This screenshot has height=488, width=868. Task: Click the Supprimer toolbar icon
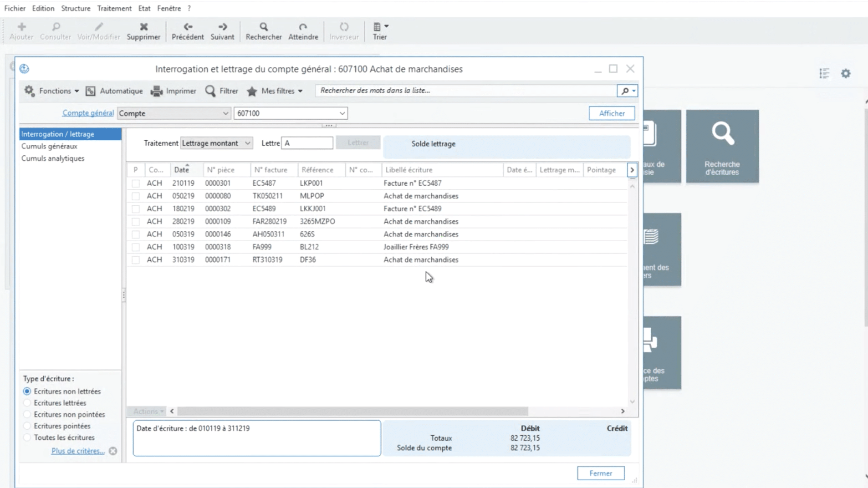coord(143,27)
